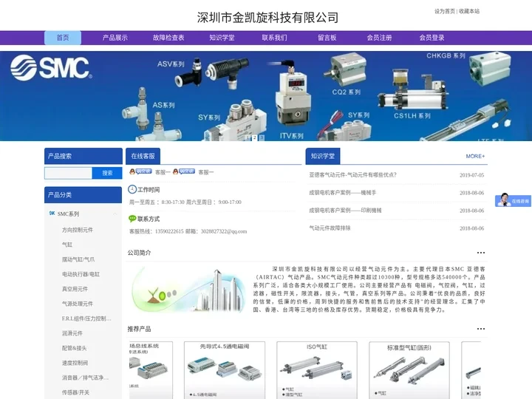Click the date 2019-07-05
532x399 pixels.
[471, 175]
